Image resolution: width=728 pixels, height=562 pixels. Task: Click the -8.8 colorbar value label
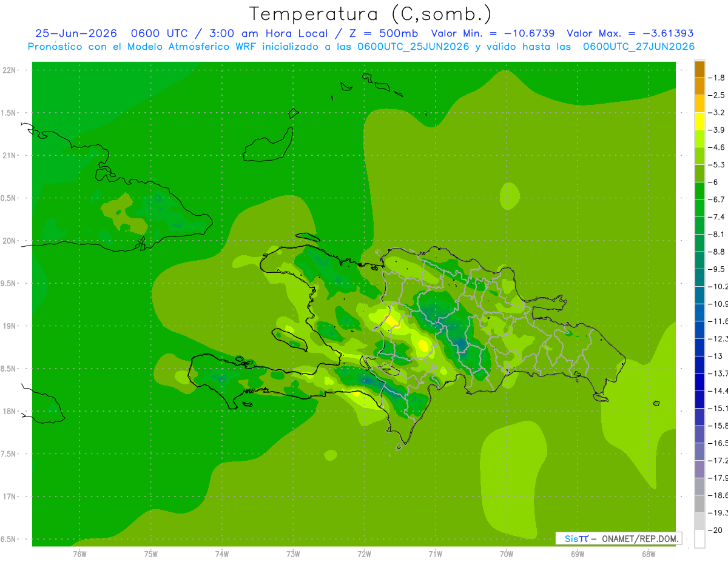click(x=716, y=251)
